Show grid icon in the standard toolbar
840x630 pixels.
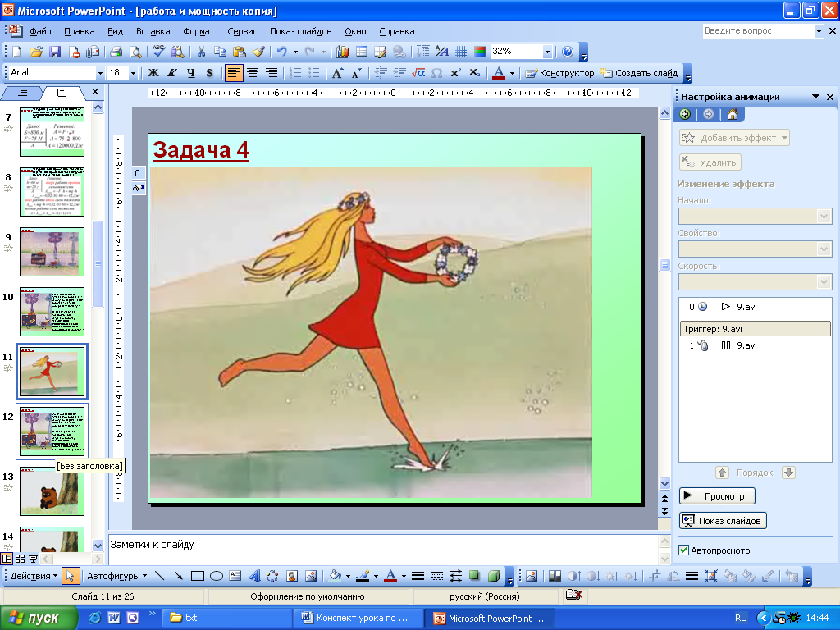(461, 52)
